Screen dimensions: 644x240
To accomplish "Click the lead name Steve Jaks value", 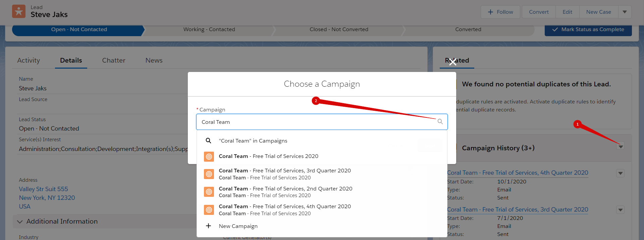I will pos(33,88).
